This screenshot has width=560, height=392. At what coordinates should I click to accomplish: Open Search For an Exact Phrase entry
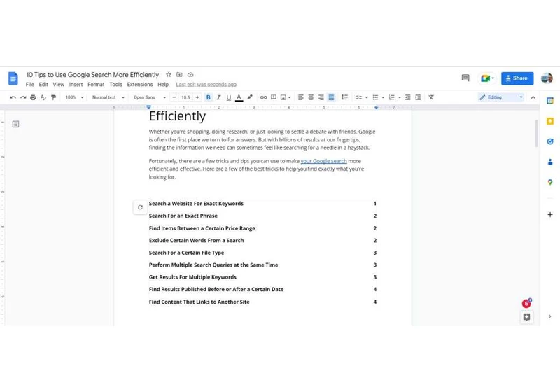[183, 216]
